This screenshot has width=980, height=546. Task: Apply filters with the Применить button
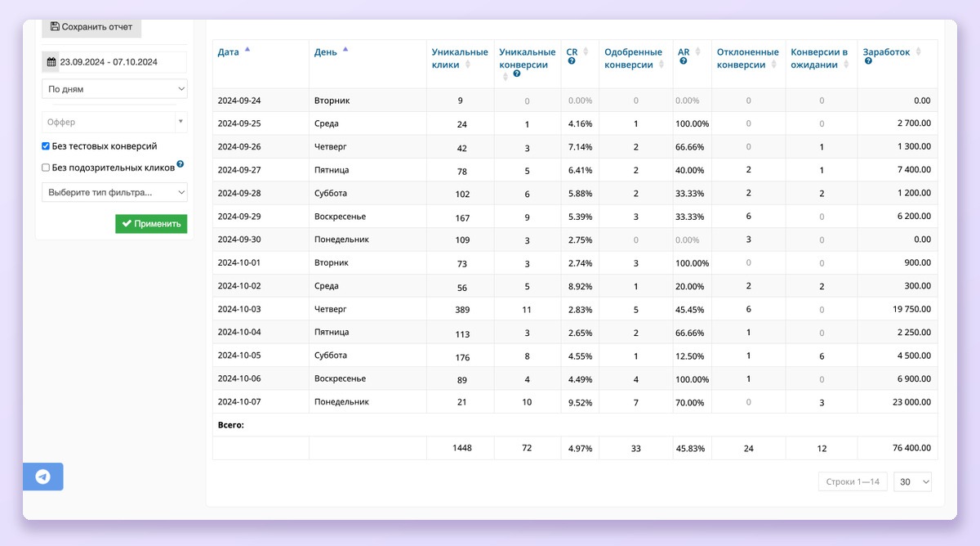pyautogui.click(x=151, y=224)
